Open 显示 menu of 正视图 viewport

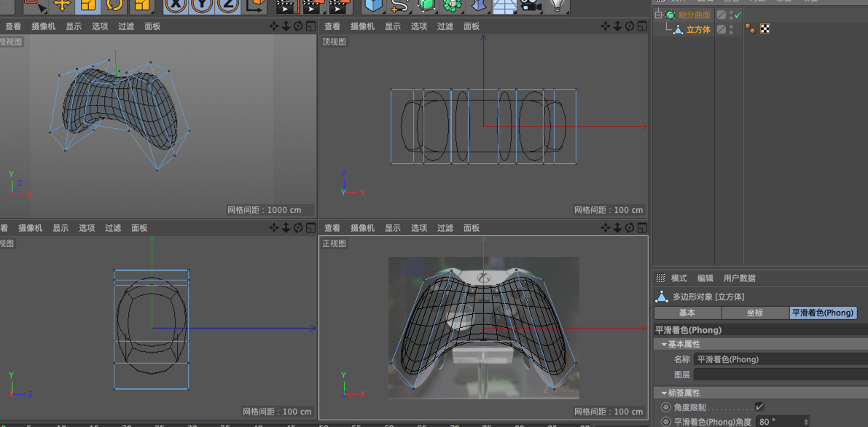coord(393,227)
